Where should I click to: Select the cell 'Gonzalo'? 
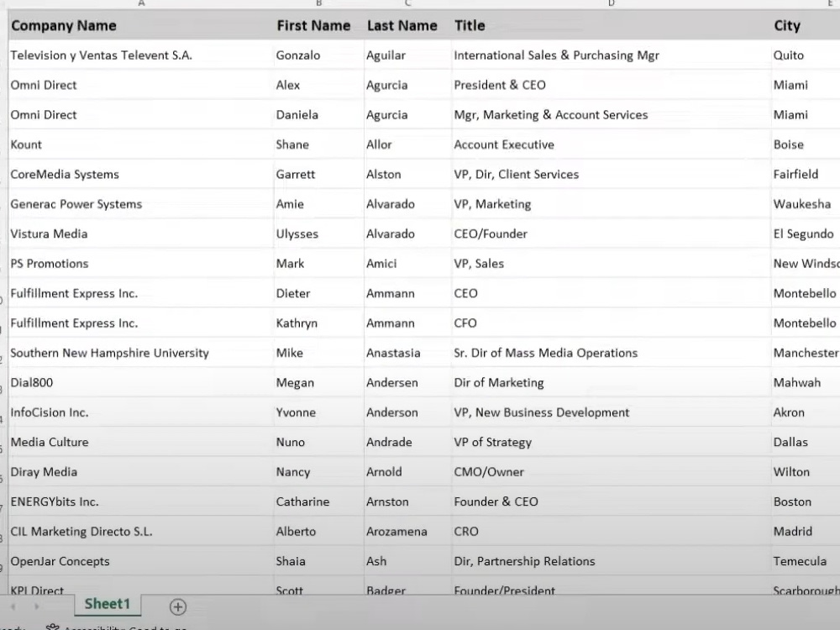click(318, 55)
